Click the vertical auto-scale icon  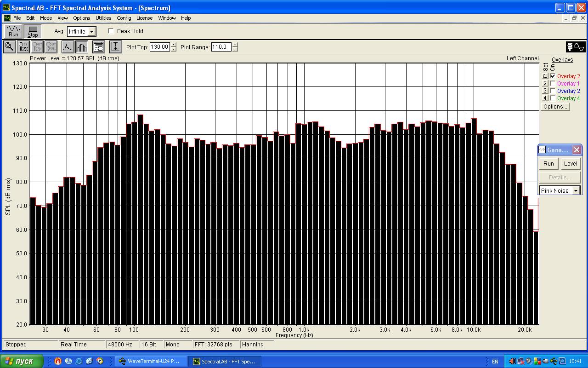click(115, 47)
